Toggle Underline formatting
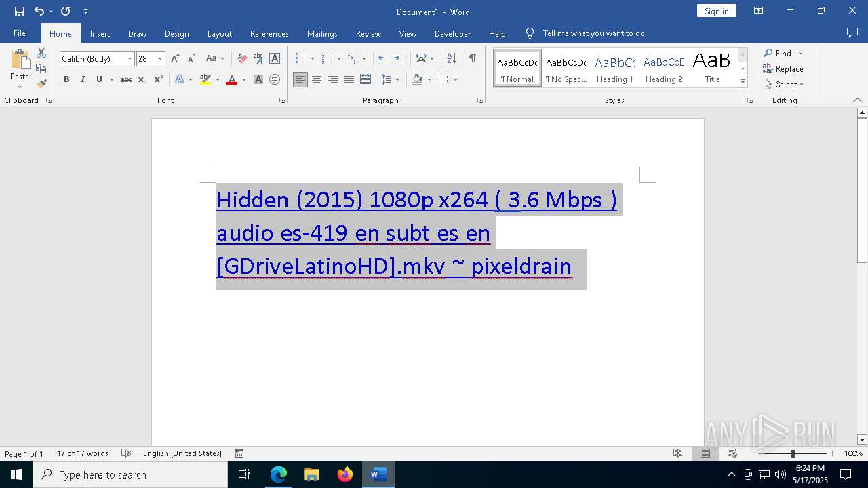 [x=99, y=79]
